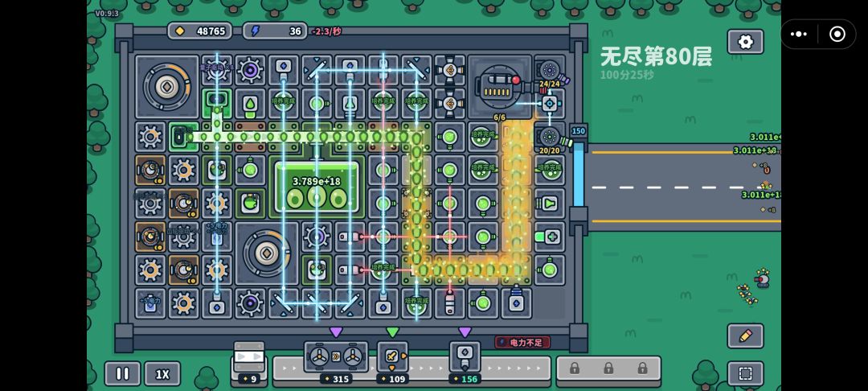Tap the blue gate barrier bar

click(579, 175)
